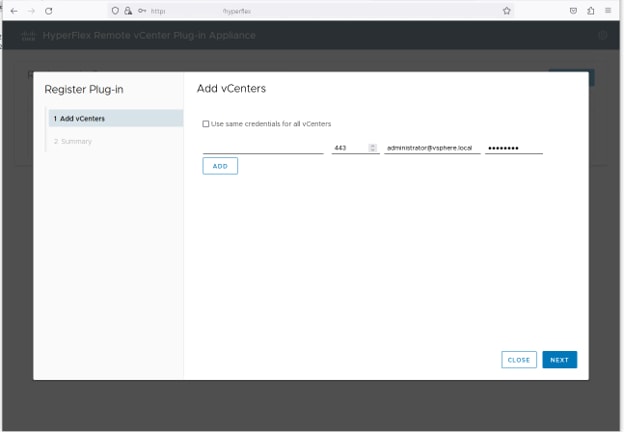Click the help icon in the HyperFlex header

[x=603, y=35]
